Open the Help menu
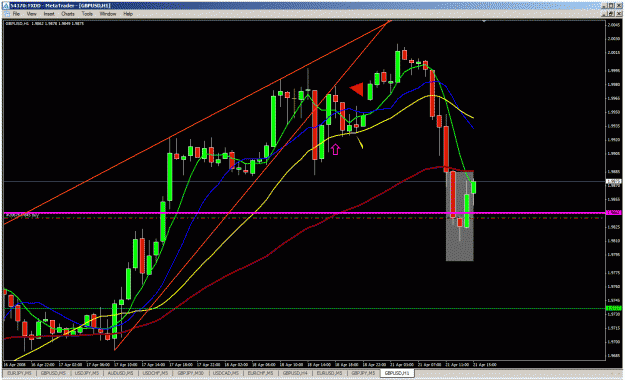 128,14
